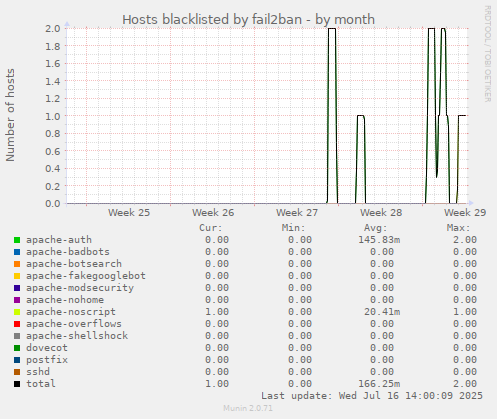Select the 'sshd' legend label
Image resolution: width=497 pixels, height=419 pixels.
pos(38,372)
